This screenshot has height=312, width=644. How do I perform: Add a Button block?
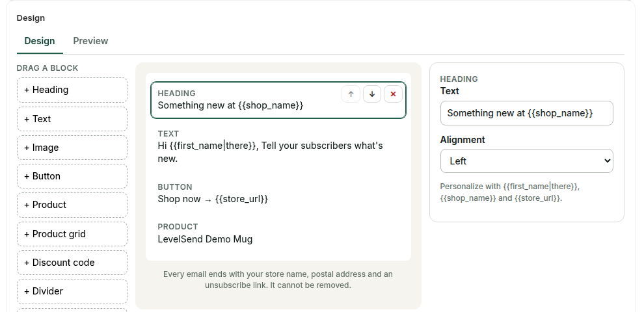tap(72, 176)
